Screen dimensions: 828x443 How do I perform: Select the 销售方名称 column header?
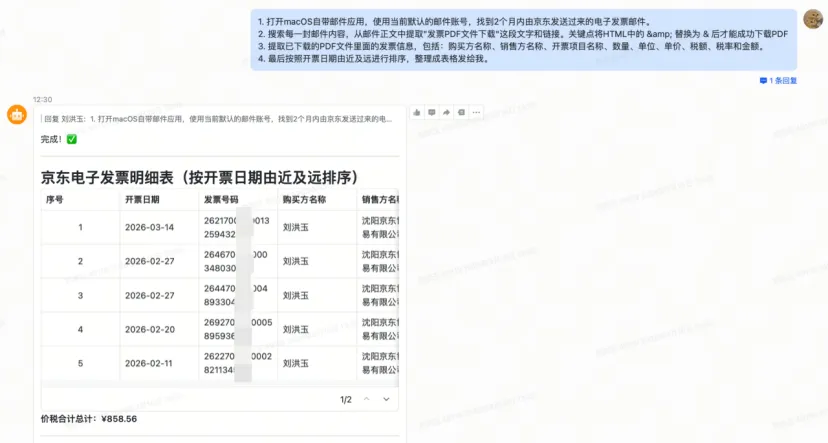pyautogui.click(x=380, y=200)
